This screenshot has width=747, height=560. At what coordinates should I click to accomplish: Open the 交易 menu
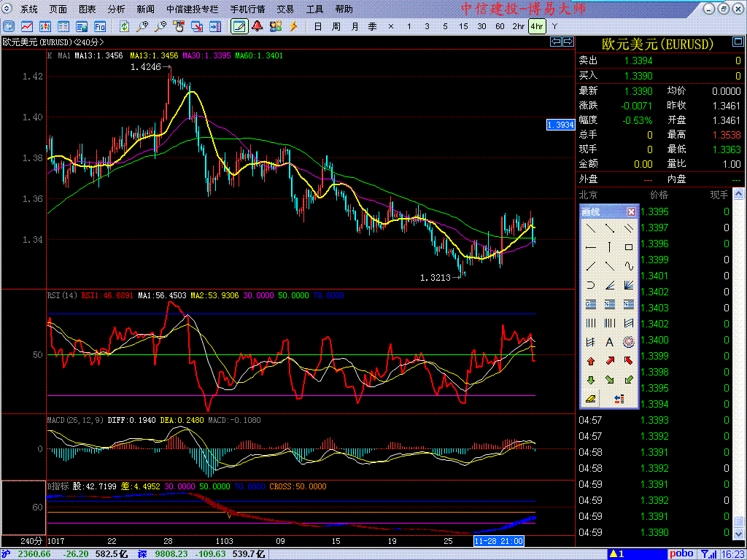[x=285, y=9]
